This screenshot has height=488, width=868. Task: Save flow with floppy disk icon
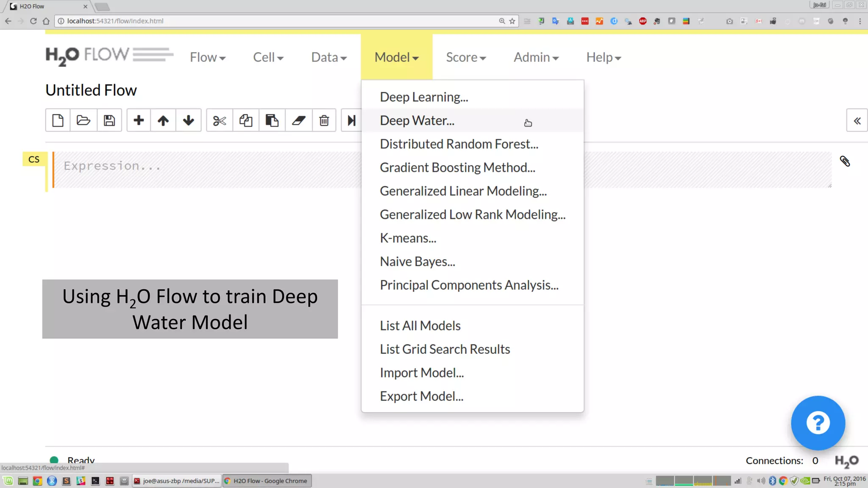[x=109, y=121]
